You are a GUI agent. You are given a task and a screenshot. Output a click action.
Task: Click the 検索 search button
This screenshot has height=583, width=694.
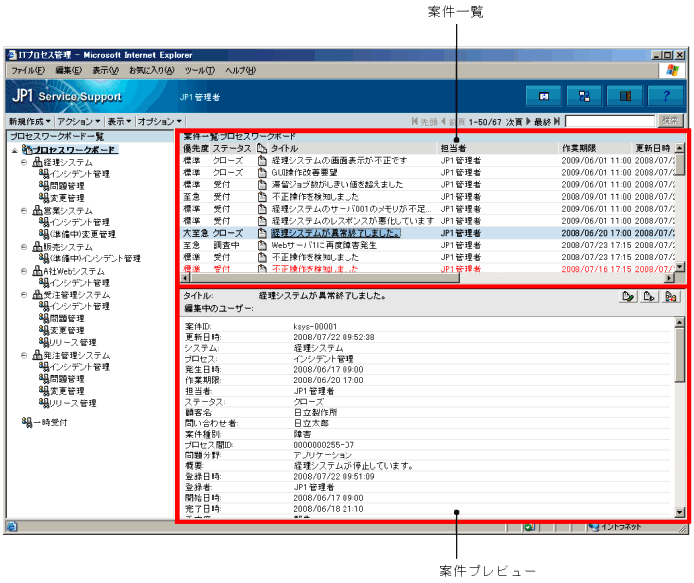click(671, 121)
